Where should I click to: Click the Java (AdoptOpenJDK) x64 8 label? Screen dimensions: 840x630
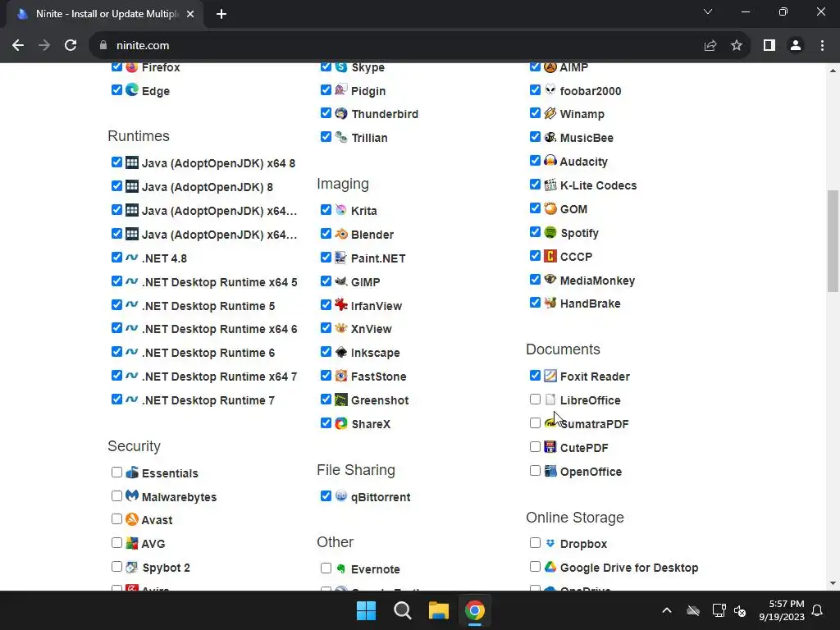click(x=218, y=163)
